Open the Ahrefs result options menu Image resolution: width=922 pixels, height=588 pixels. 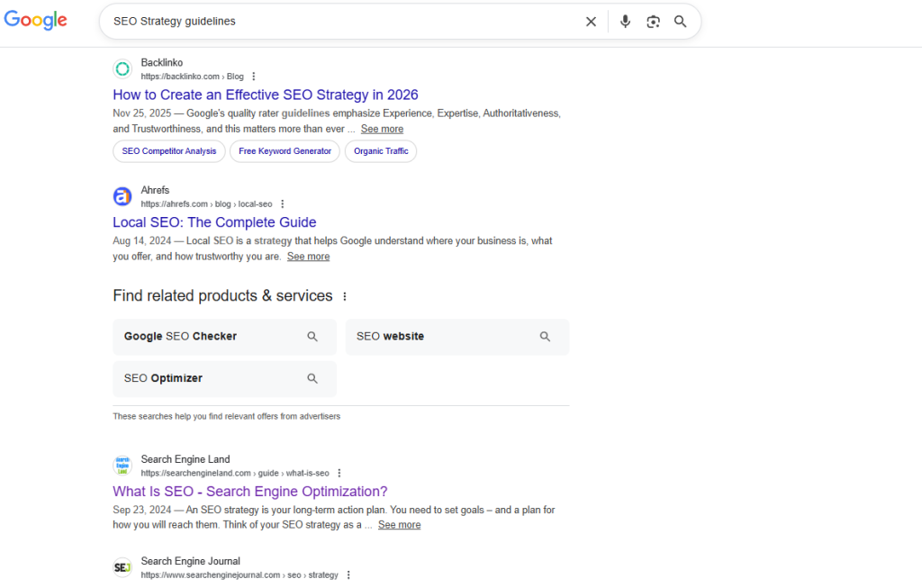pos(282,204)
